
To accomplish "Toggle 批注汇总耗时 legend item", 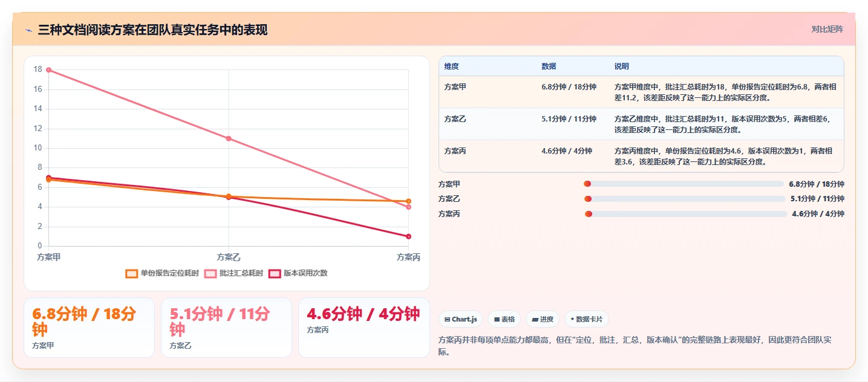I will [x=233, y=273].
